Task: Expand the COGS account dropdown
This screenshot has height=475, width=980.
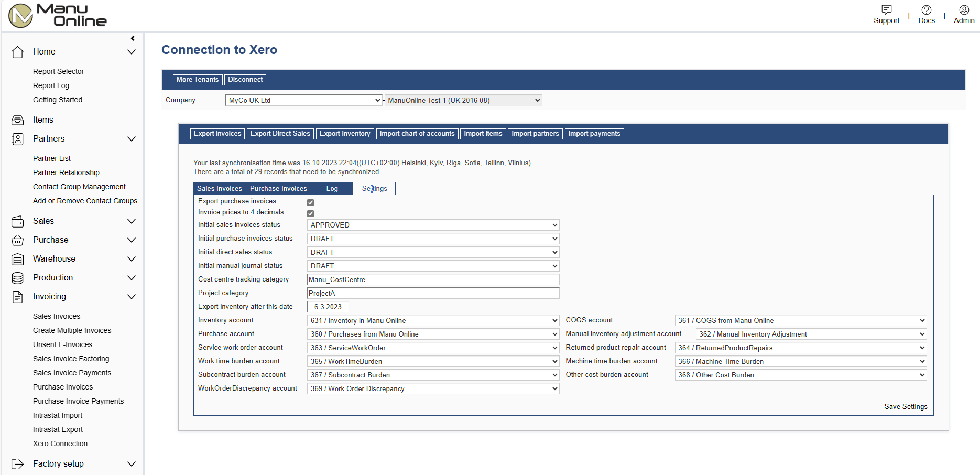Action: click(x=800, y=320)
